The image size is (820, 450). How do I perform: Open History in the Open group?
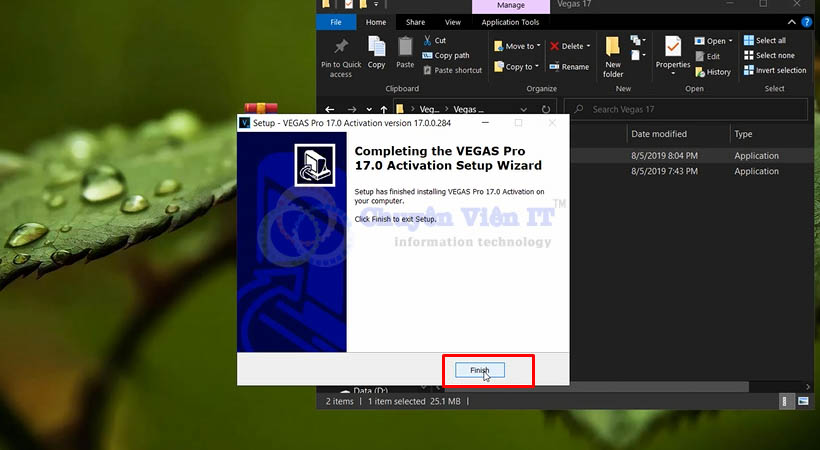(x=711, y=72)
